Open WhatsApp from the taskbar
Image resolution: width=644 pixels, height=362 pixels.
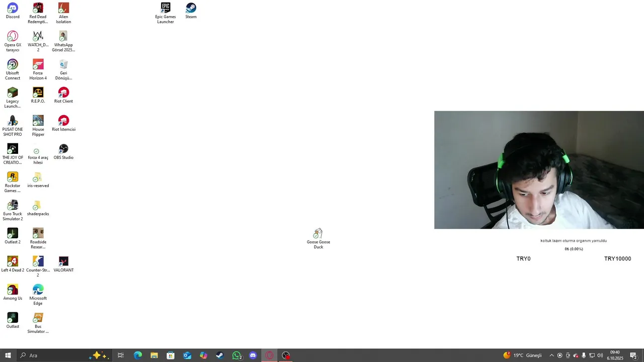coord(236,355)
